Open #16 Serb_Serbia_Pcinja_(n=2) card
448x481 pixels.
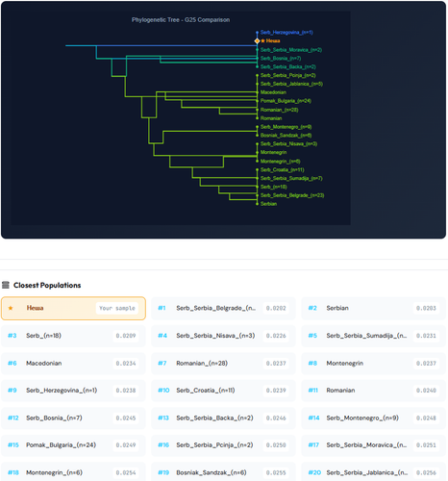click(x=223, y=445)
